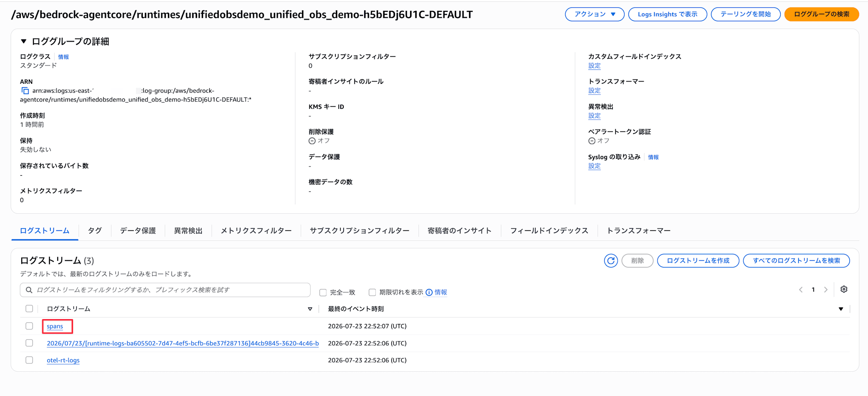The image size is (868, 396).
Task: Open the サブスクリプションフィルター tab
Action: 360,231
